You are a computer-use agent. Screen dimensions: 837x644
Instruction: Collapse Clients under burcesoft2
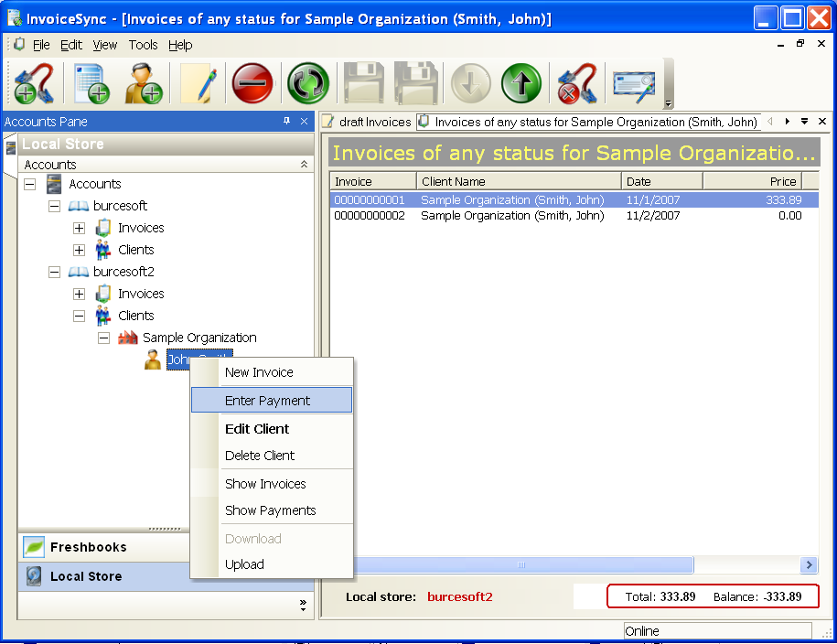tap(79, 316)
